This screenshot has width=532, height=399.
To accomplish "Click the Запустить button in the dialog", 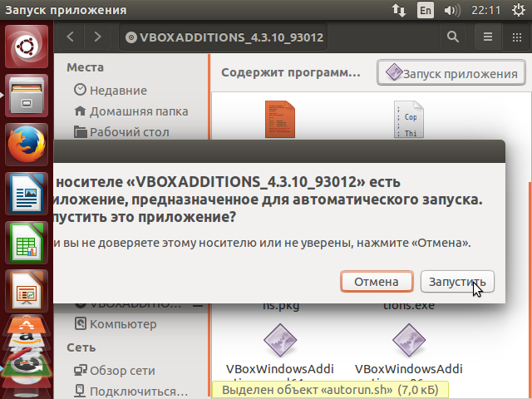I will (457, 281).
